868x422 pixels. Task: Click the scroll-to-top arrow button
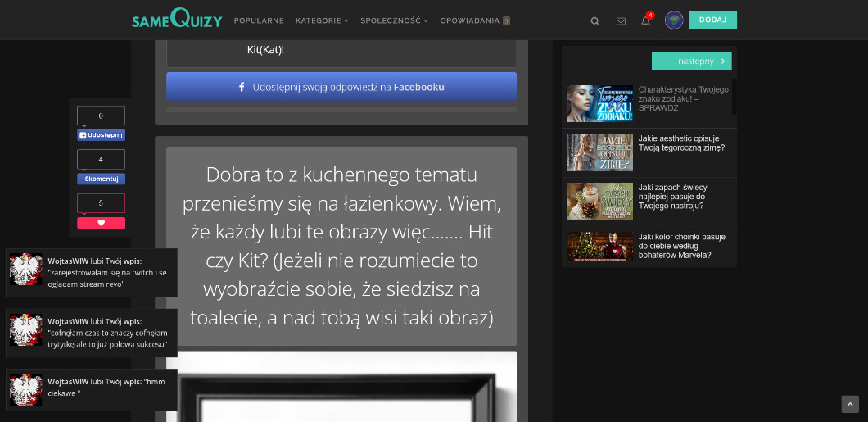(850, 405)
